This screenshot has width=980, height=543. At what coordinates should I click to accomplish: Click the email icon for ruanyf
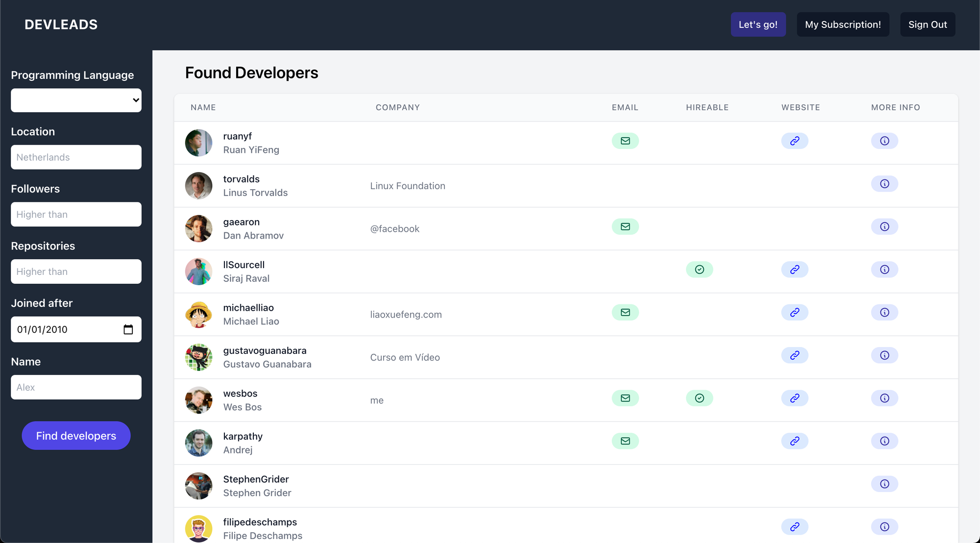pyautogui.click(x=624, y=141)
